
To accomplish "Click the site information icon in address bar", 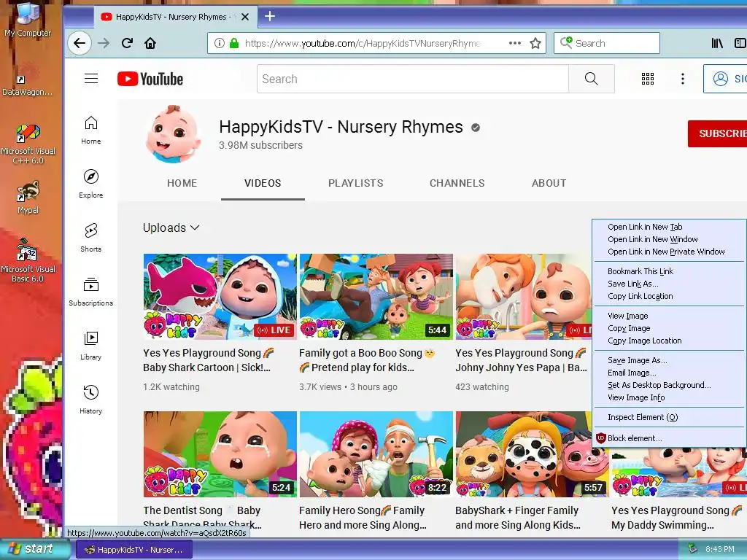I will 219,43.
